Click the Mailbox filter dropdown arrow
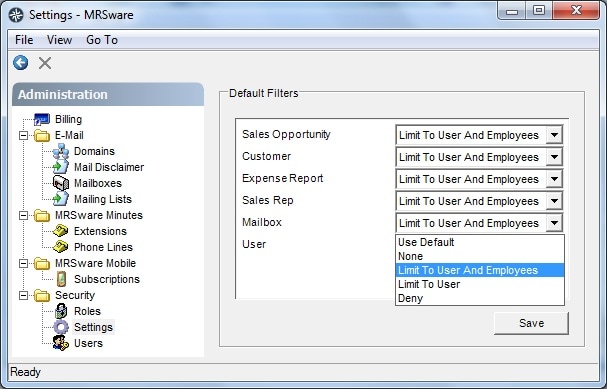607x389 pixels. point(554,223)
